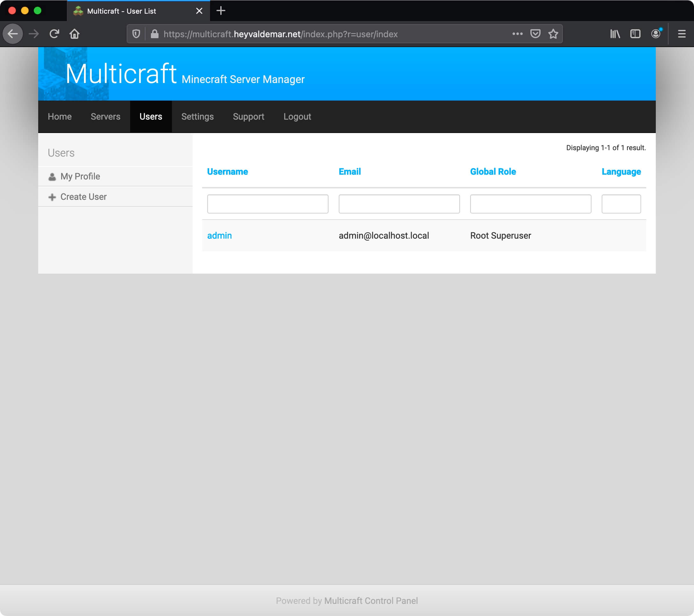Image resolution: width=694 pixels, height=616 pixels.
Task: Go back with the browser back arrow
Action: (13, 34)
